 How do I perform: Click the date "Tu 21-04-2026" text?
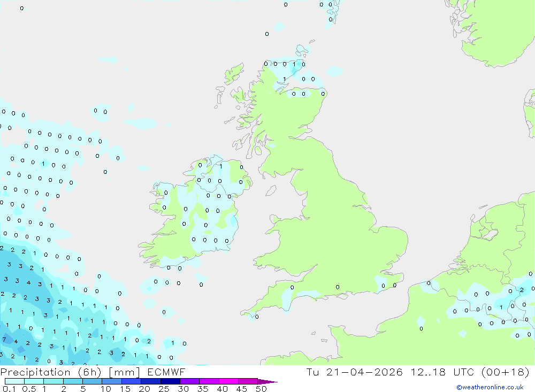(x=354, y=372)
